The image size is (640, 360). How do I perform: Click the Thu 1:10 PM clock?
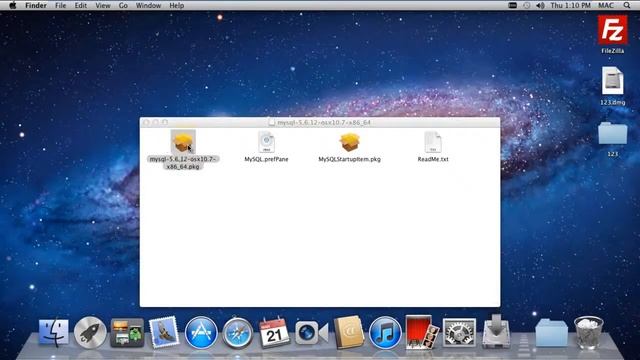point(570,5)
